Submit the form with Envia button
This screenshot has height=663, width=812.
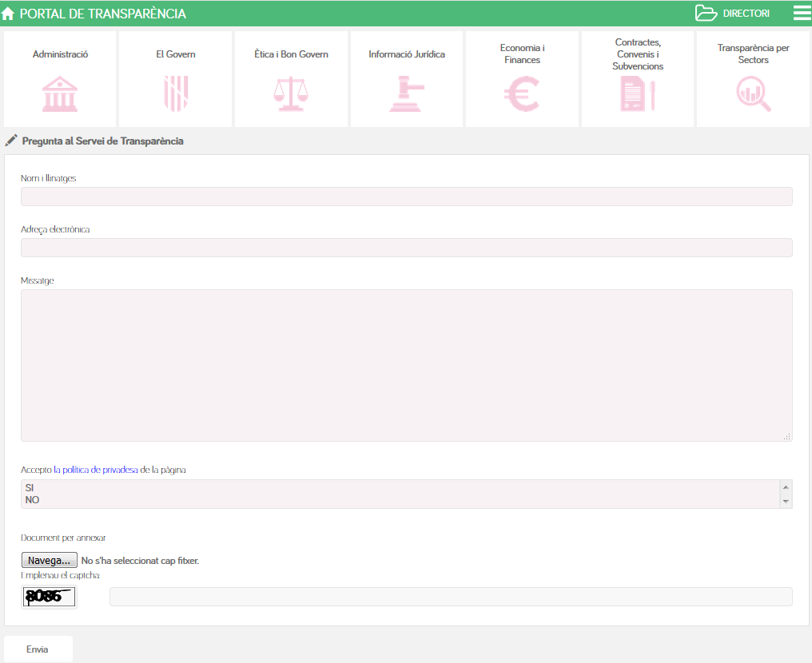[38, 649]
